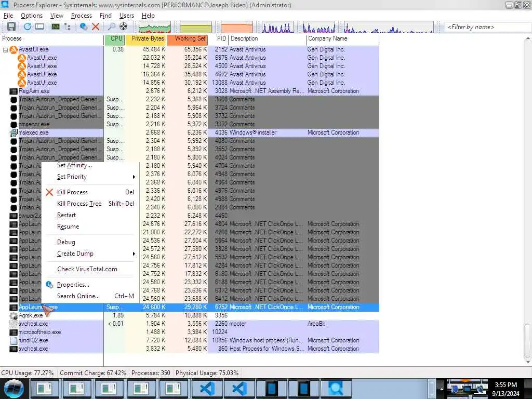Open the Find menu
532x399 pixels.
[x=105, y=16]
